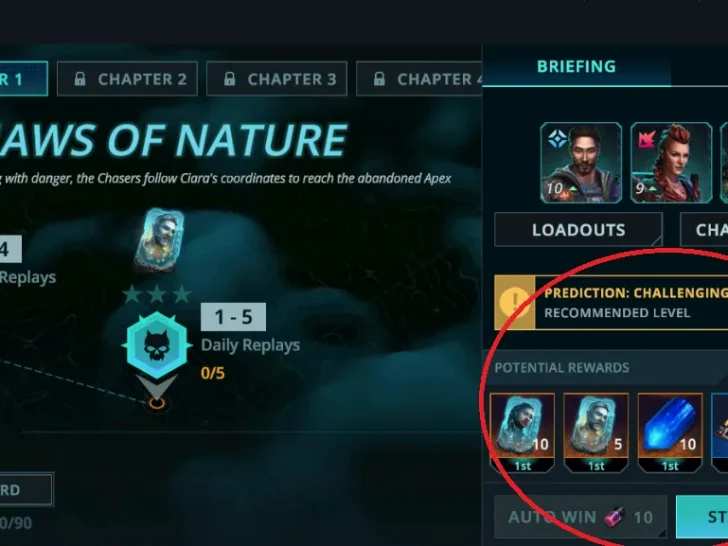Click the 1 - 5 mission label
This screenshot has width=728, height=546.
point(234,317)
